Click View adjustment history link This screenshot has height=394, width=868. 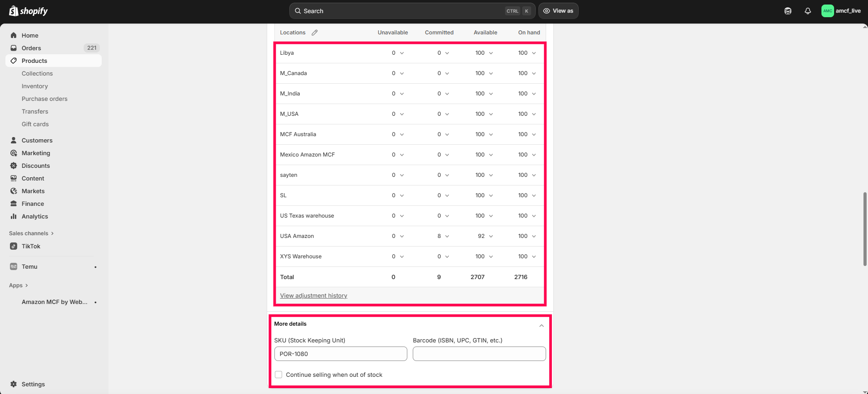click(313, 295)
